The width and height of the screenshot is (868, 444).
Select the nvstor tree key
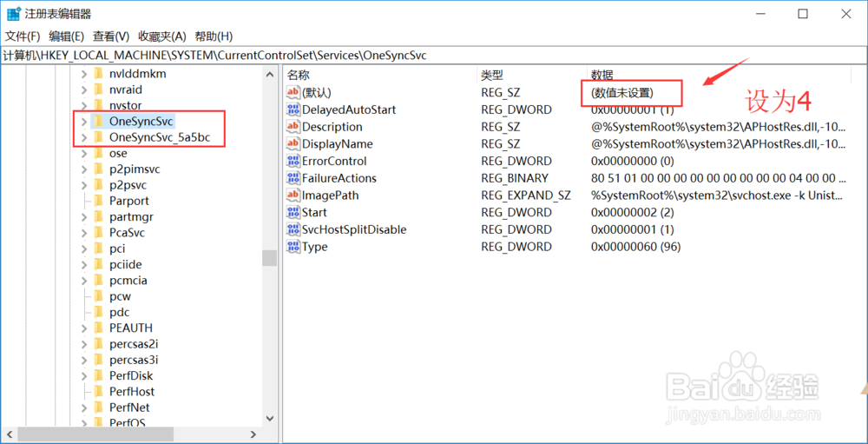point(126,105)
